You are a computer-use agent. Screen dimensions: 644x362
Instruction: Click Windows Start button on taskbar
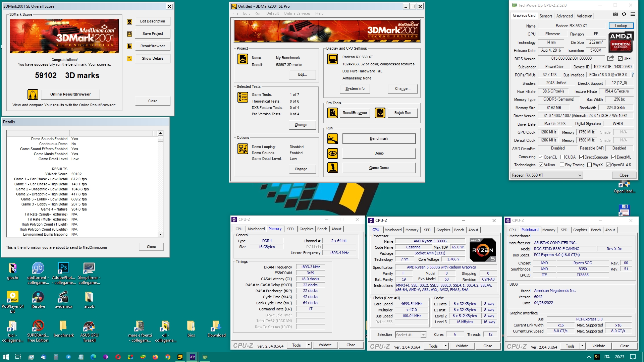coord(6,357)
